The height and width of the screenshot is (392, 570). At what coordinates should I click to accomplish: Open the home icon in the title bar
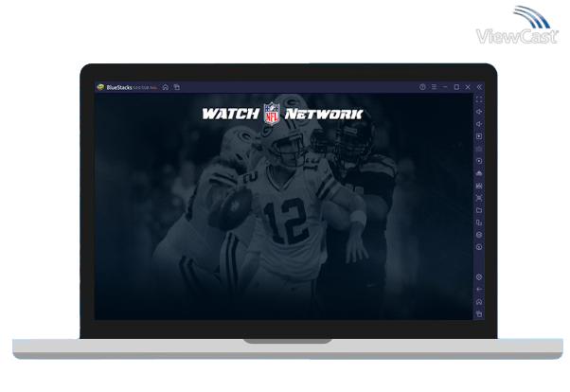click(166, 87)
